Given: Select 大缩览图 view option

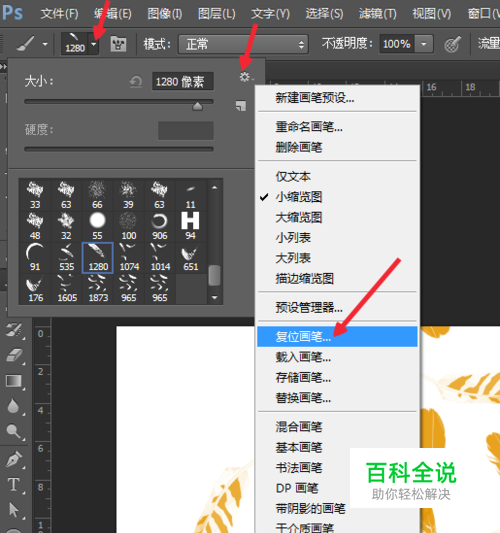Looking at the screenshot, I should 338,217.
